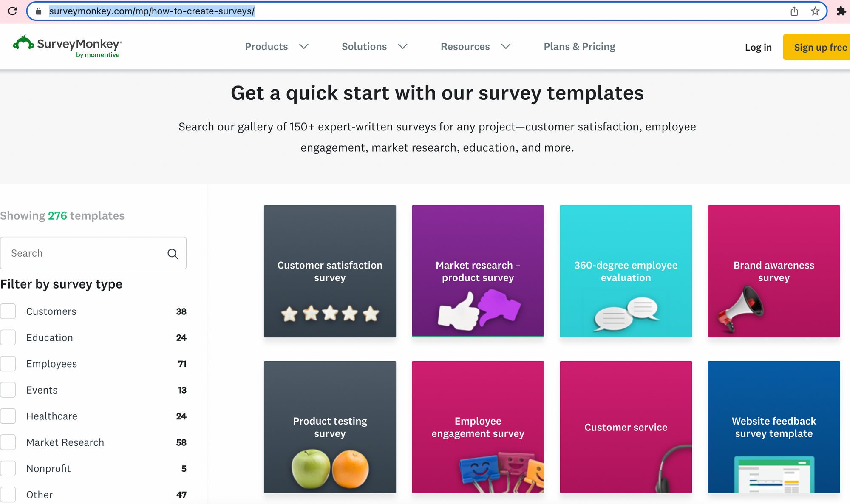This screenshot has width=850, height=504.
Task: Open the Solutions dropdown chevron
Action: click(x=402, y=46)
